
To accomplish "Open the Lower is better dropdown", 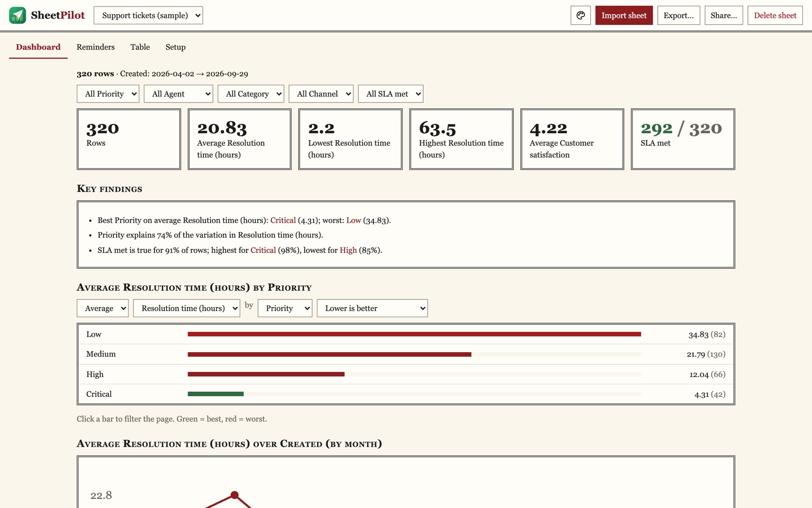I will pyautogui.click(x=373, y=308).
